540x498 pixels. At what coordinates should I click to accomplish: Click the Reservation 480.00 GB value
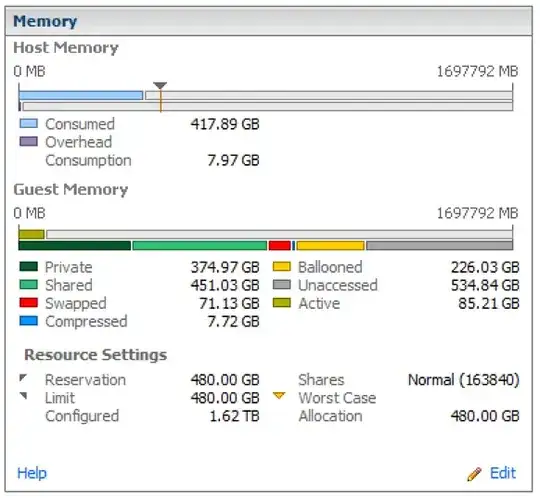pos(225,380)
